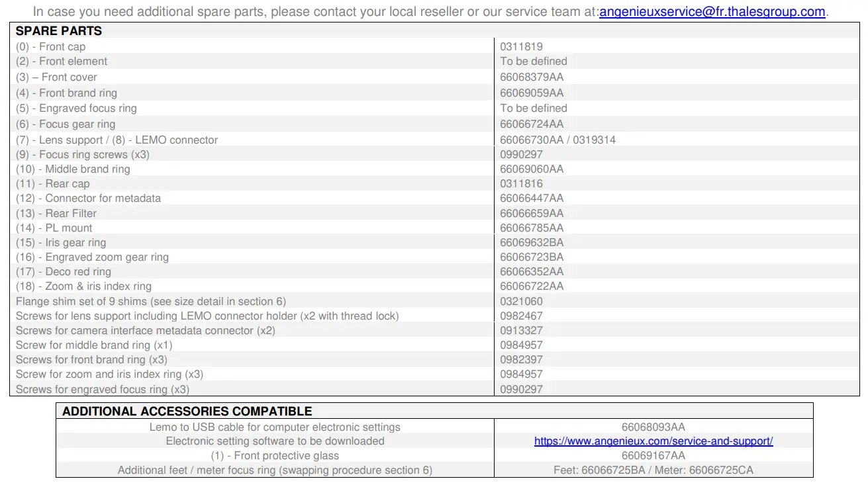Select "Electronic setting software to be downloaded" text

(x=275, y=441)
